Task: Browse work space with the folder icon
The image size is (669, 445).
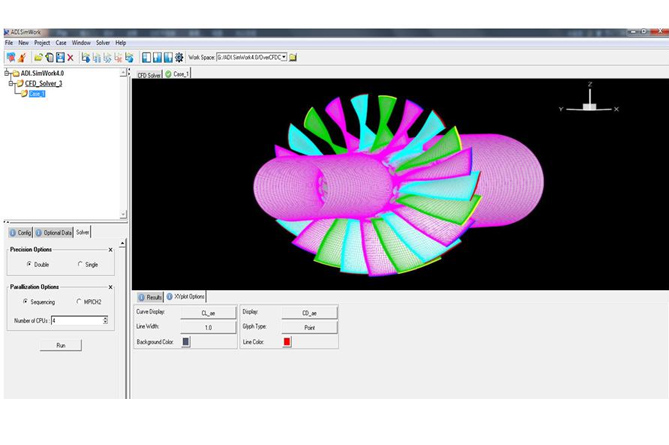Action: point(293,58)
